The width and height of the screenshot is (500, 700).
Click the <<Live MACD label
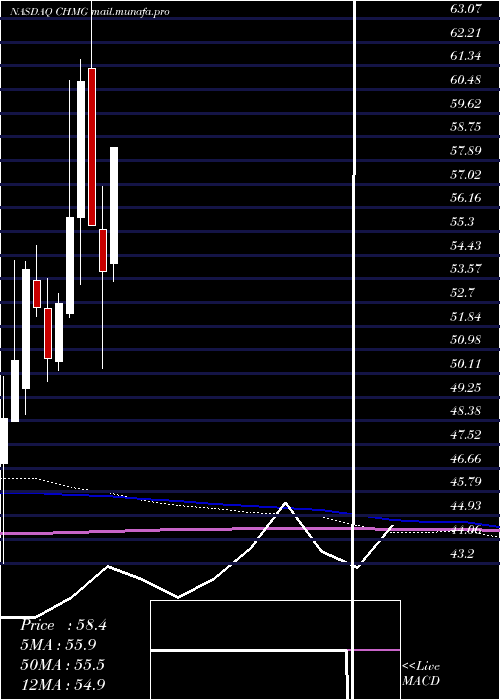coord(421,673)
